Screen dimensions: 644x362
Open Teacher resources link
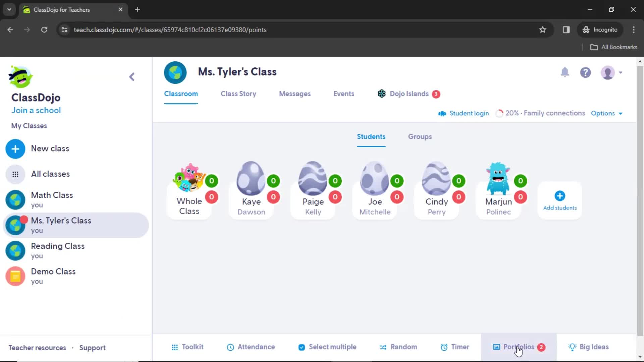click(x=37, y=348)
